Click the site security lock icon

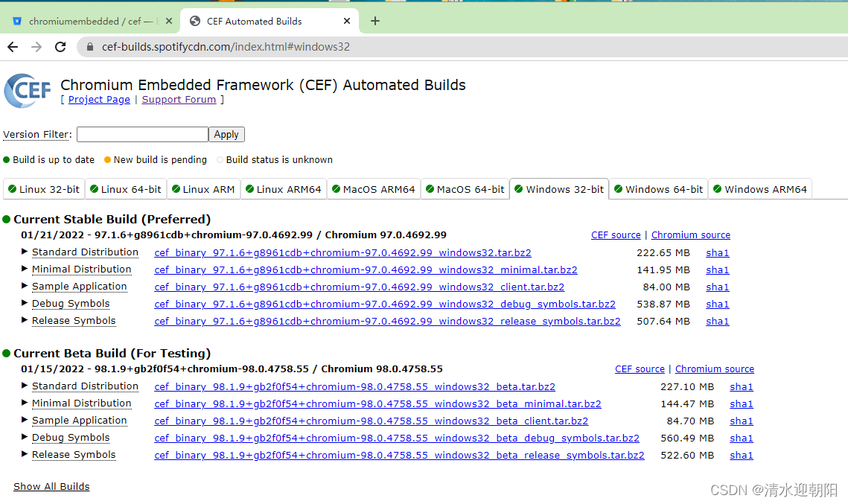90,46
